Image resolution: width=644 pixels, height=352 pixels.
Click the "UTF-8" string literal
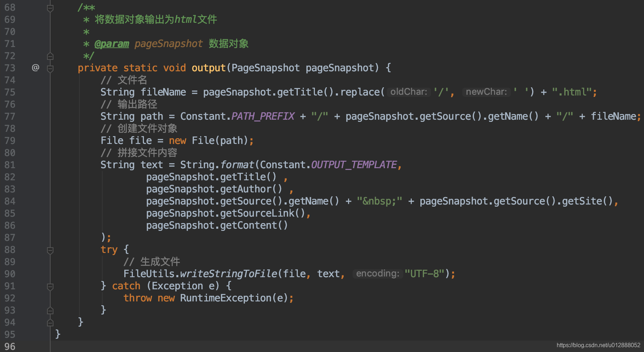coord(425,274)
